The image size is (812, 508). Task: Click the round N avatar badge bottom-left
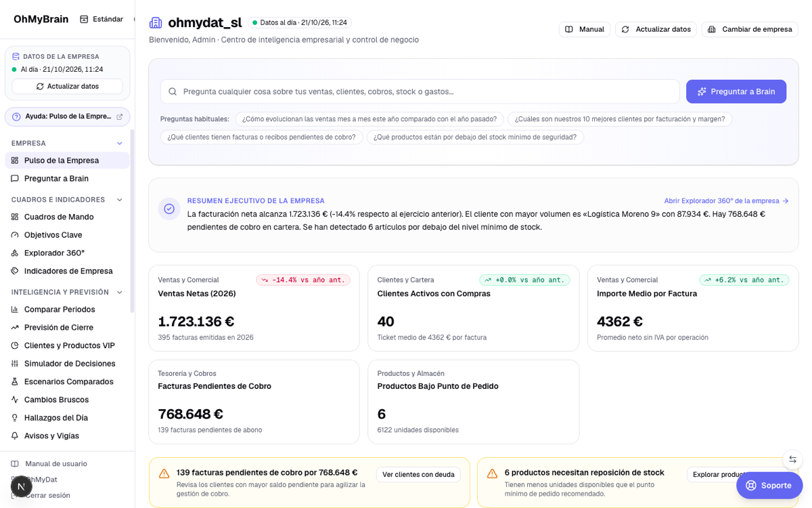[x=22, y=486]
